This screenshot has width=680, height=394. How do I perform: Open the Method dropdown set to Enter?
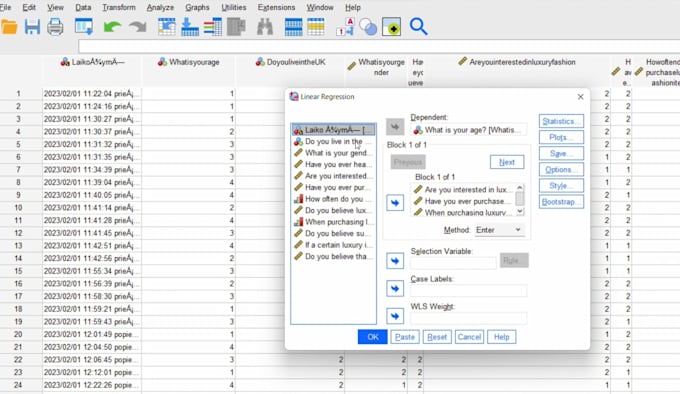tap(499, 230)
